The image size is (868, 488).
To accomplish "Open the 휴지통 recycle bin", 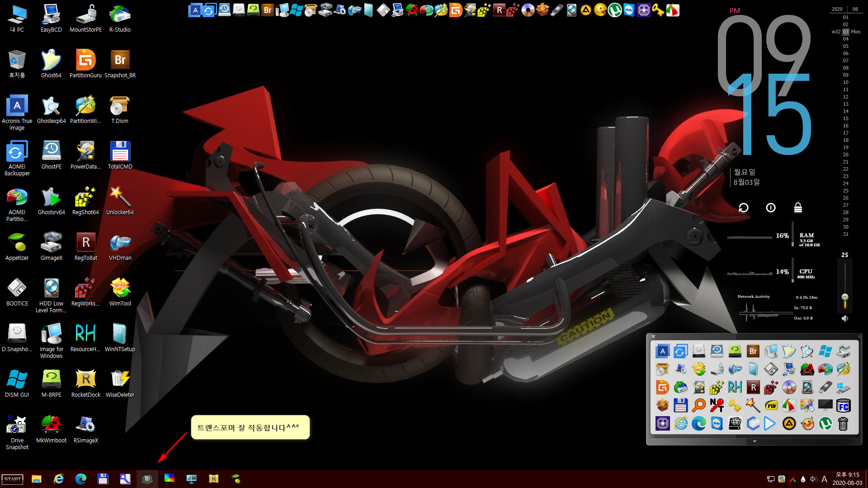I will (x=17, y=64).
